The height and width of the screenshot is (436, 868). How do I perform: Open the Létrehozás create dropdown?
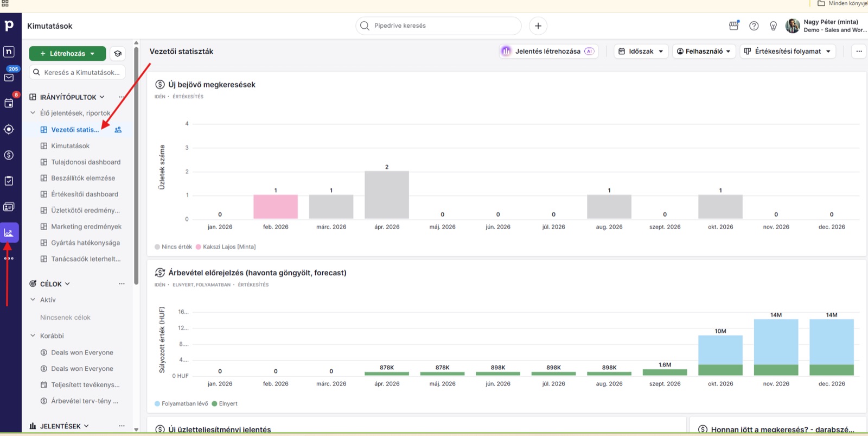[67, 54]
